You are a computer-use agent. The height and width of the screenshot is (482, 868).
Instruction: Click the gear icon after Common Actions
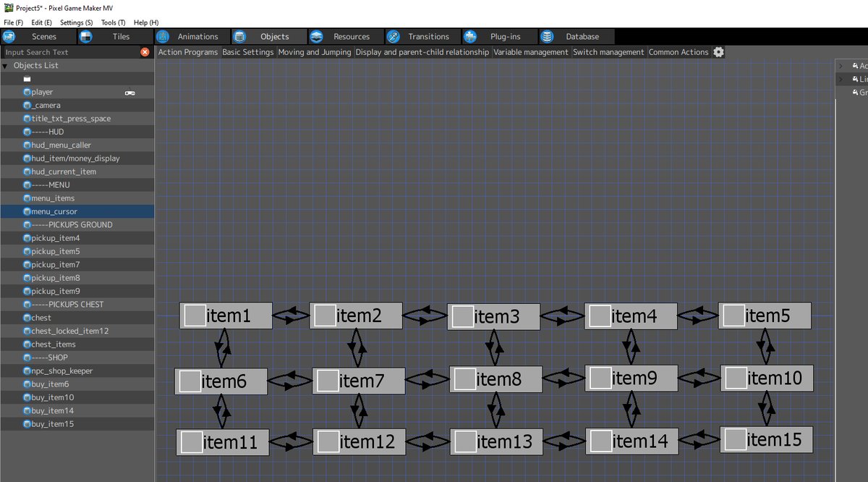(x=718, y=51)
